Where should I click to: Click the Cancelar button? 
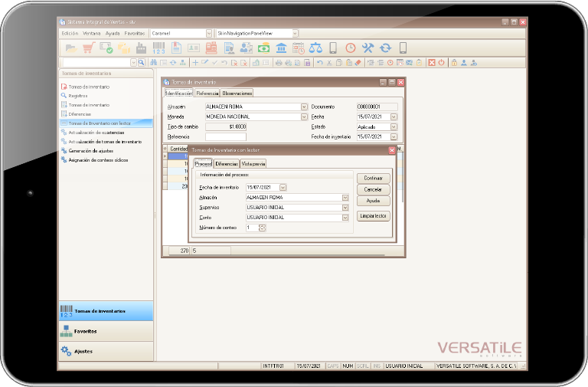tap(373, 189)
